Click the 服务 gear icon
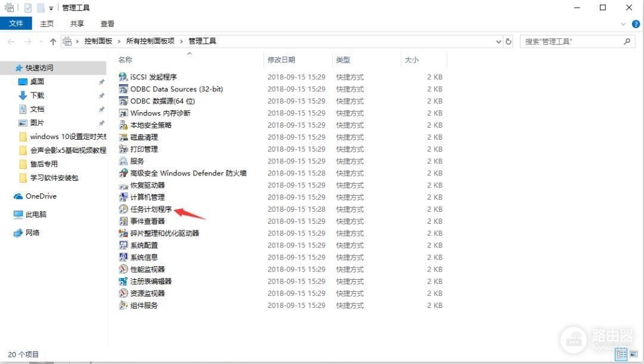The width and height of the screenshot is (644, 364). point(123,161)
